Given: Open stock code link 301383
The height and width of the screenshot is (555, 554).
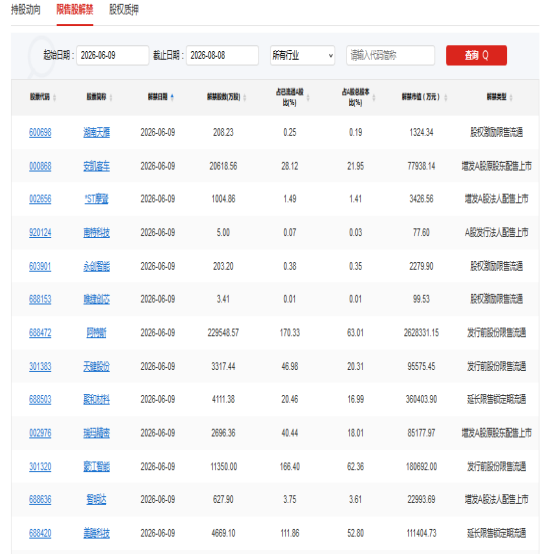Looking at the screenshot, I should click(40, 366).
